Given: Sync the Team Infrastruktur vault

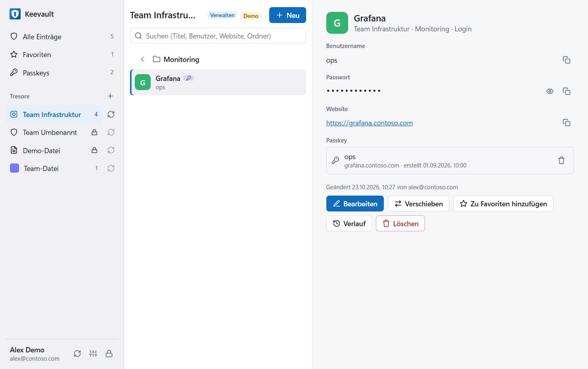Looking at the screenshot, I should click(111, 114).
